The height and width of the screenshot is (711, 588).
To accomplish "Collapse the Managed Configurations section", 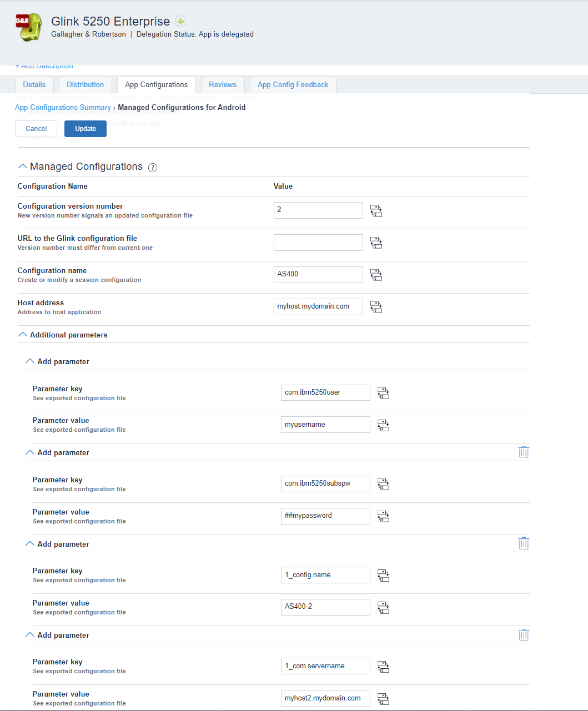I will click(x=23, y=167).
